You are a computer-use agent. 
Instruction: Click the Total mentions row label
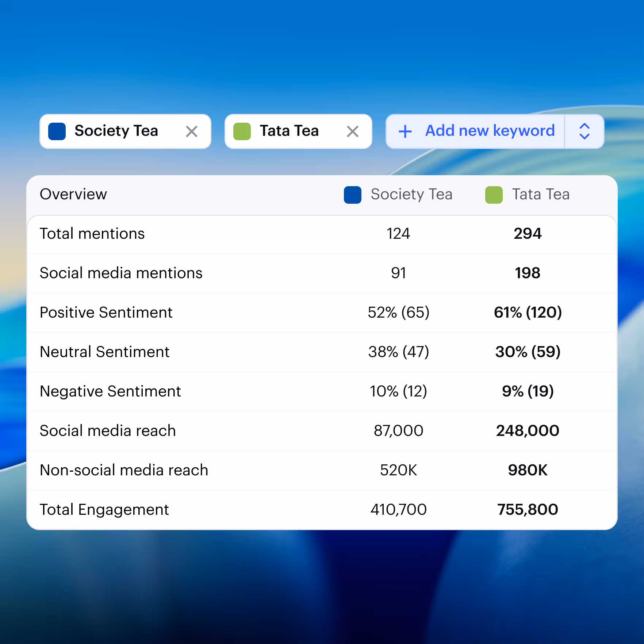pyautogui.click(x=92, y=234)
